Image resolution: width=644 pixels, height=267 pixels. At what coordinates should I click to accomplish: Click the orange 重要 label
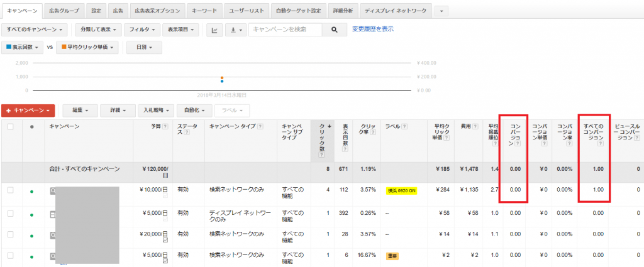[392, 256]
